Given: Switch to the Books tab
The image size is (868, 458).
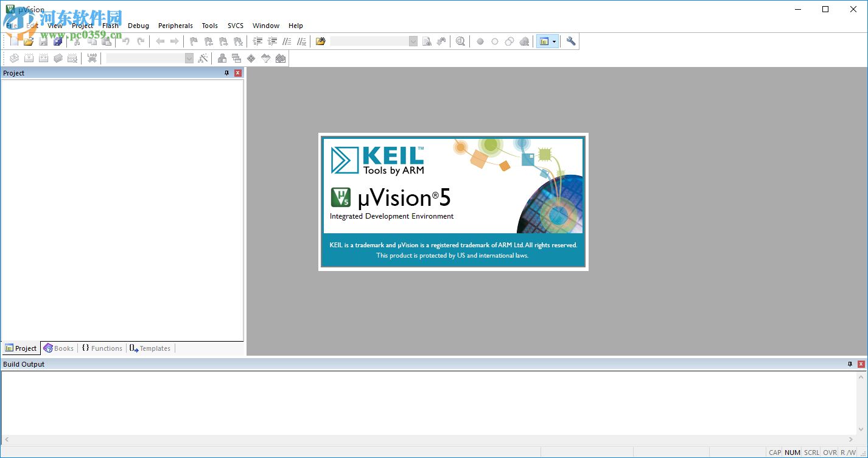Looking at the screenshot, I should click(59, 348).
